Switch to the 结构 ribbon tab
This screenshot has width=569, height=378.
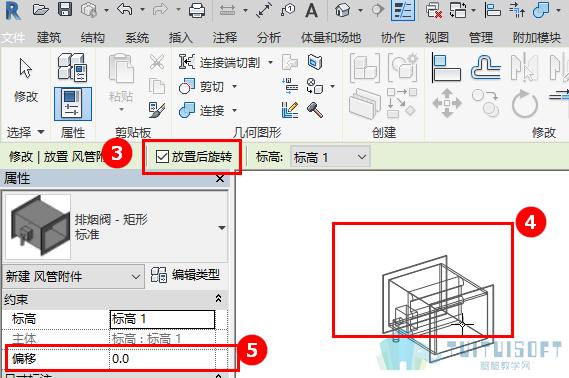coord(93,37)
